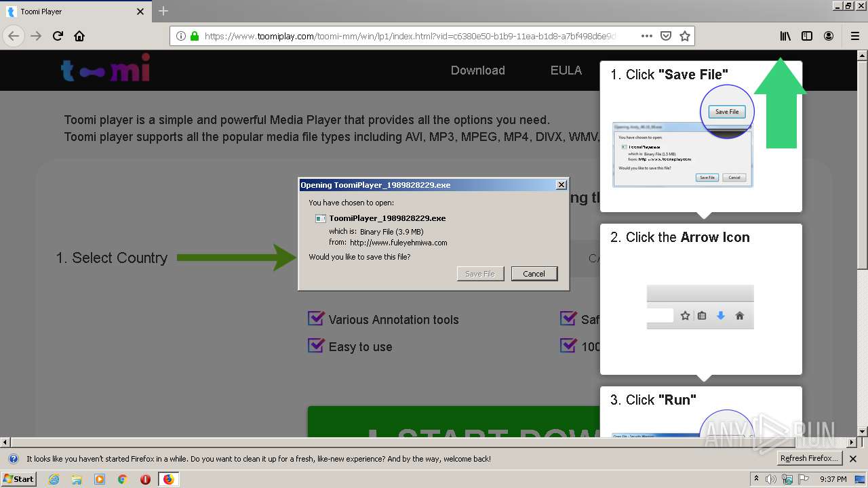Screen dimensions: 868x488
Task: Bookmark this page with the star
Action: 685,36
